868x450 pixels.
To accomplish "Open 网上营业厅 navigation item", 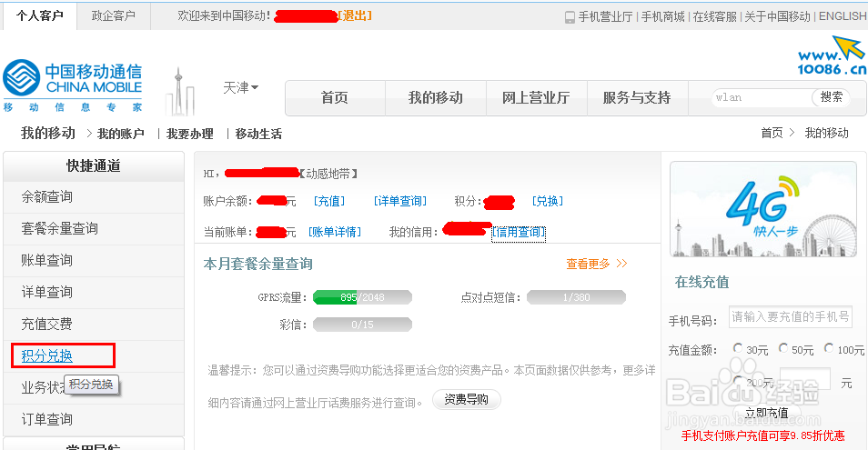I will point(536,98).
